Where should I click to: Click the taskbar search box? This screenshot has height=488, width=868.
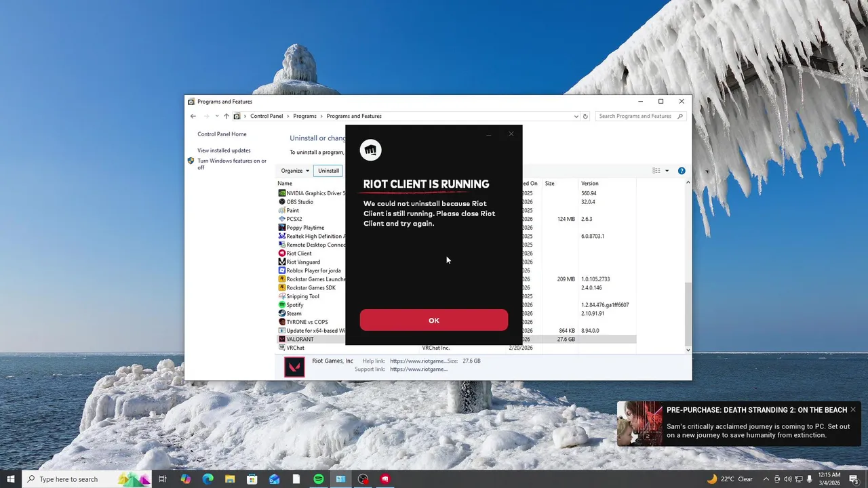[x=87, y=479]
